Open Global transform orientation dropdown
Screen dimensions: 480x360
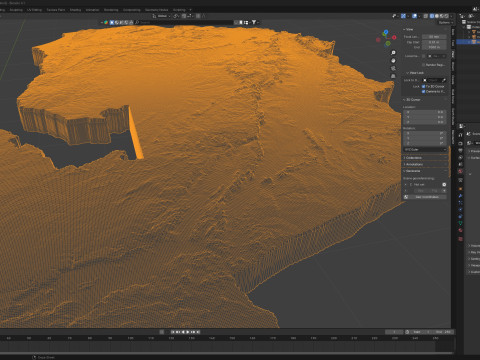click(162, 16)
